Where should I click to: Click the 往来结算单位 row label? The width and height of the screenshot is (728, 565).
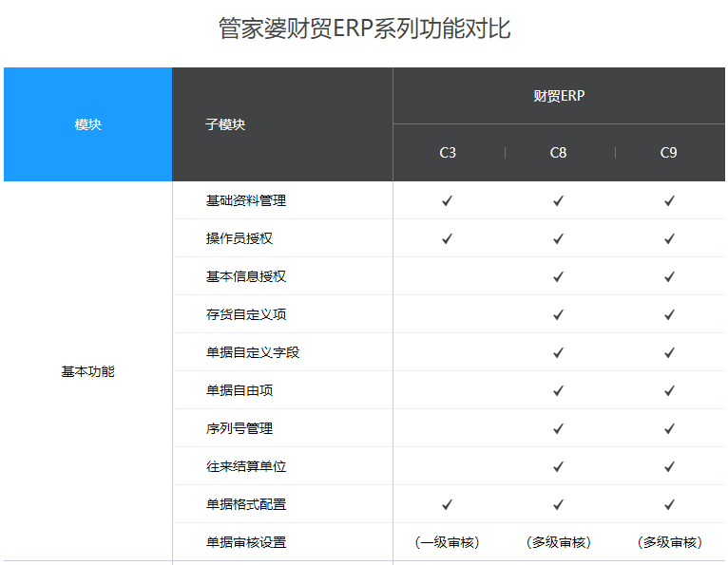246,466
